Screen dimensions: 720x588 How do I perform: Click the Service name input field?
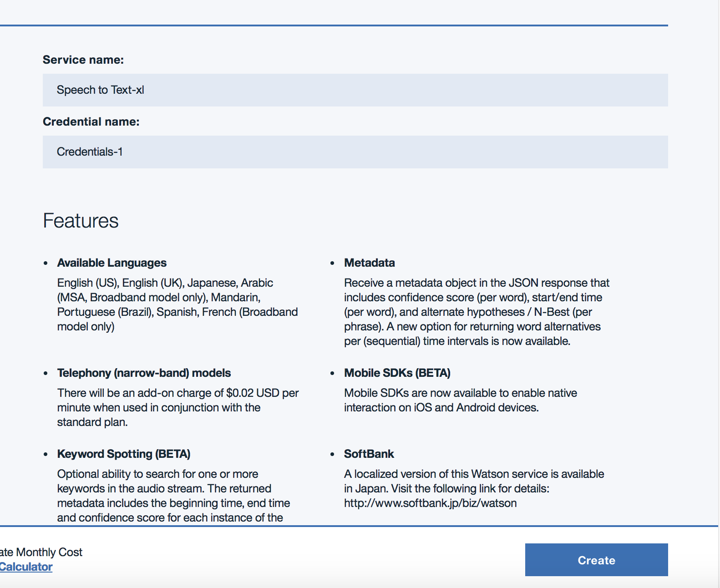(355, 90)
